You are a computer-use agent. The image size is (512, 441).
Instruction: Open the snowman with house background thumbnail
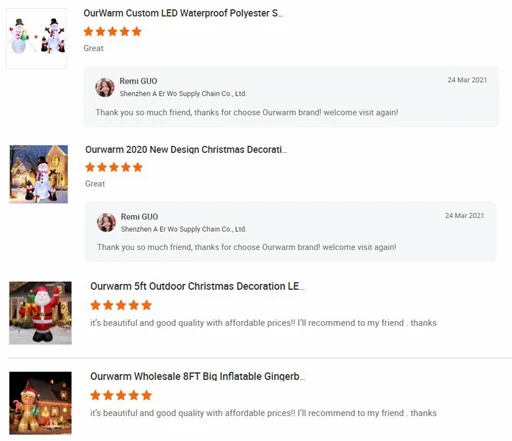tap(39, 174)
